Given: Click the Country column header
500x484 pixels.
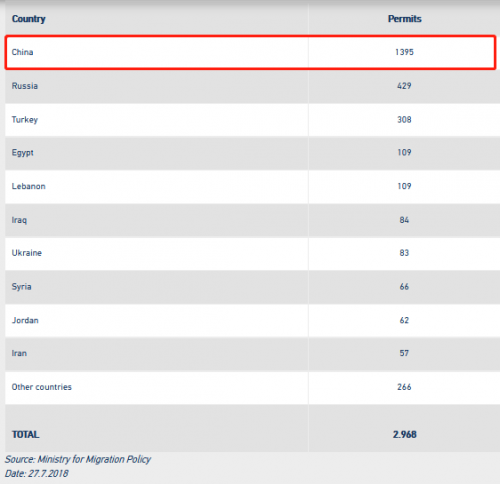Looking at the screenshot, I should tap(29, 19).
